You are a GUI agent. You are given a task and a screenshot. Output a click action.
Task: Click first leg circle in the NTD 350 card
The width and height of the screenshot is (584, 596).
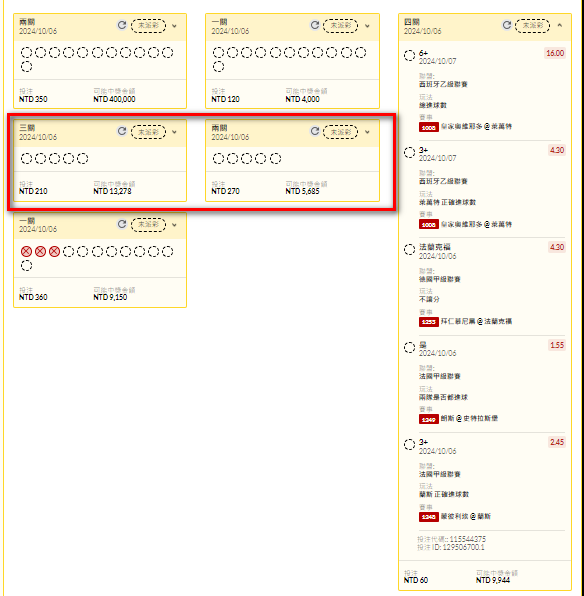click(x=26, y=52)
